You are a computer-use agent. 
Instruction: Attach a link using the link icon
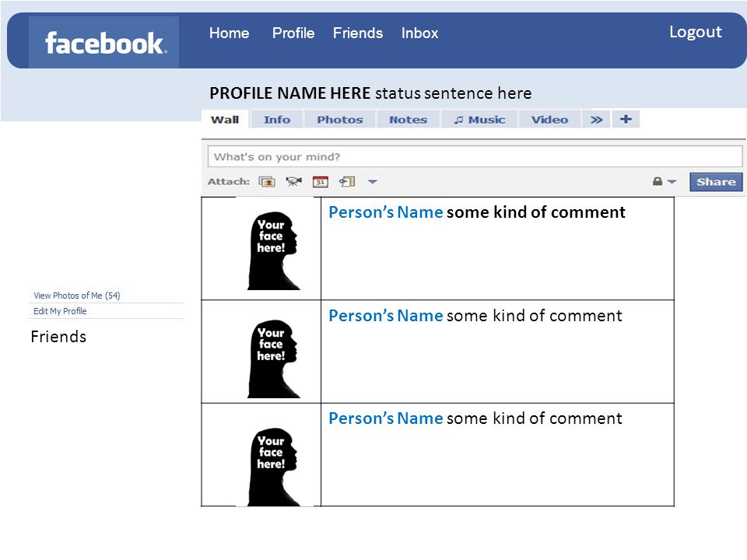point(347,181)
